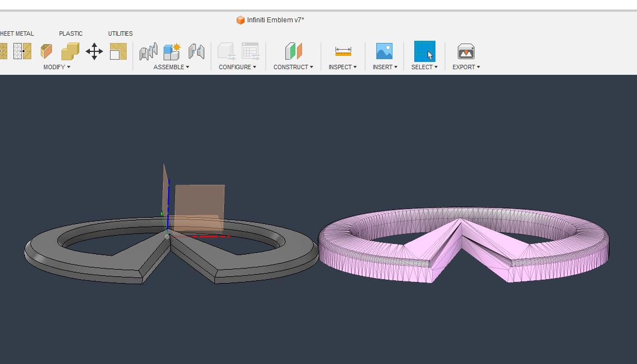Click the Insert image icon
This screenshot has width=637, height=364.
384,52
